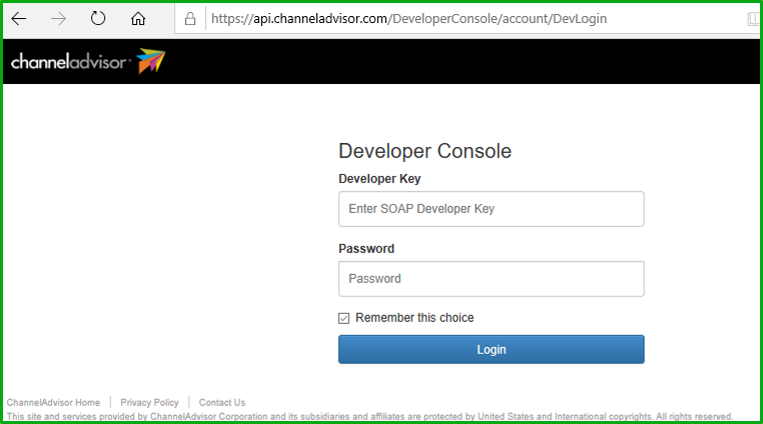Viewport: 763px width, 424px height.
Task: Open the Contact Us link
Action: 222,403
